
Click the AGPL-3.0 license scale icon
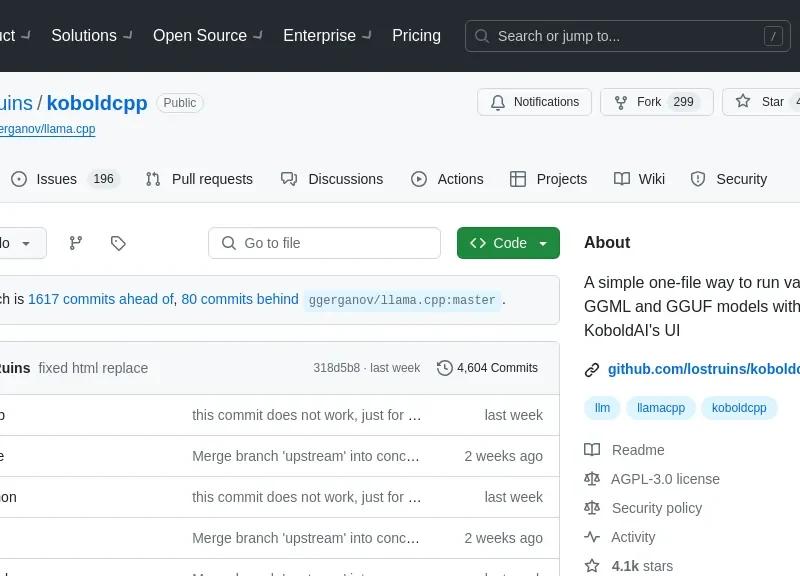[x=593, y=479]
